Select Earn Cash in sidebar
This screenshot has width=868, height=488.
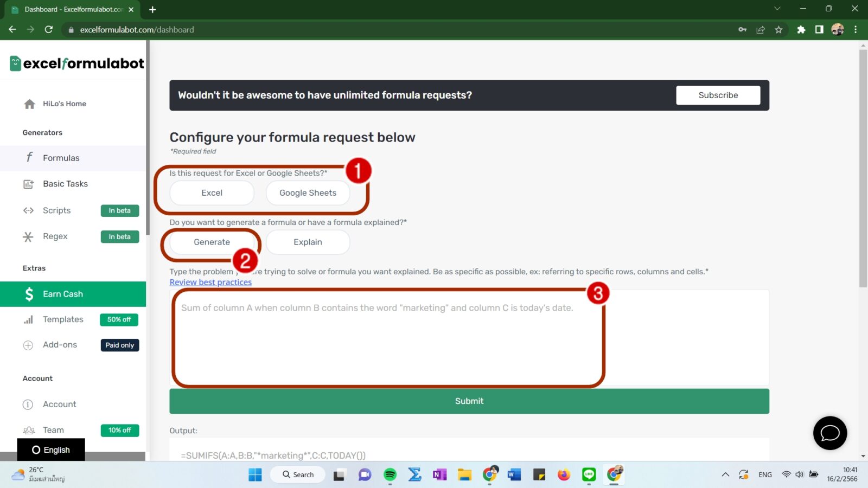point(73,294)
